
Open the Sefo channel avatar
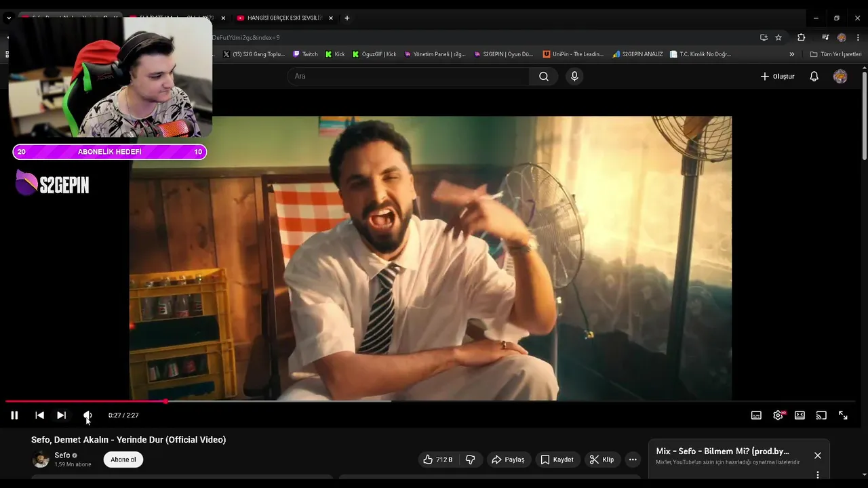[41, 460]
